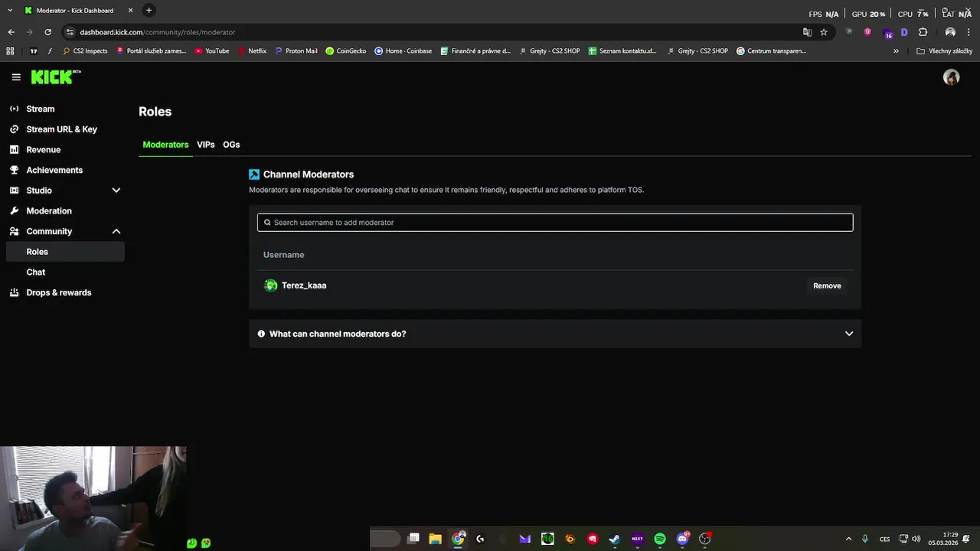Click the Drops & rewards icon
This screenshot has width=980, height=551.
14,292
